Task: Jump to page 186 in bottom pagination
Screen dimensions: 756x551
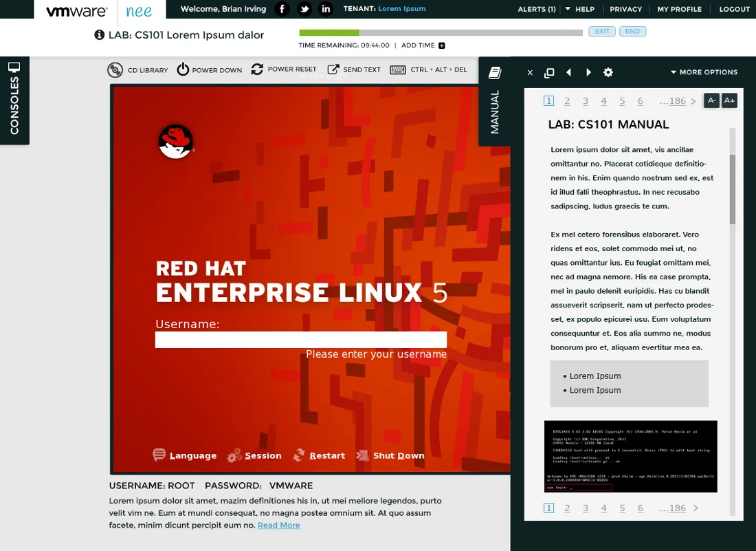Action: click(x=677, y=508)
